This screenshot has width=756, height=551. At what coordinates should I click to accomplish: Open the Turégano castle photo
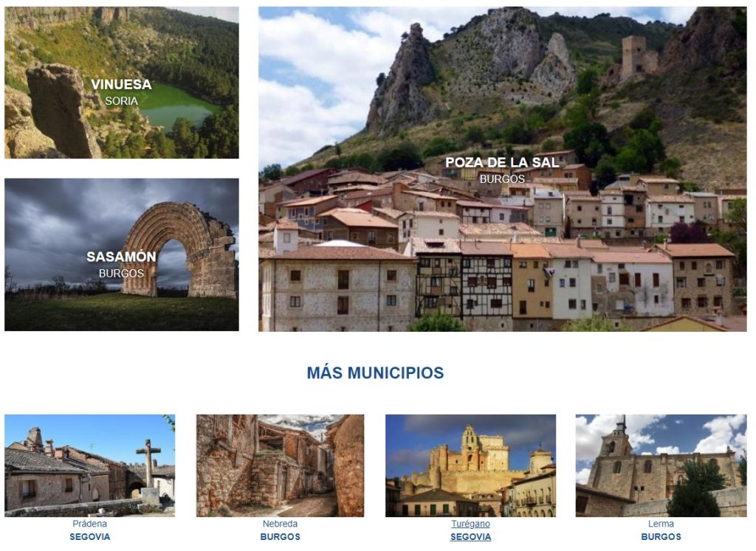point(470,465)
